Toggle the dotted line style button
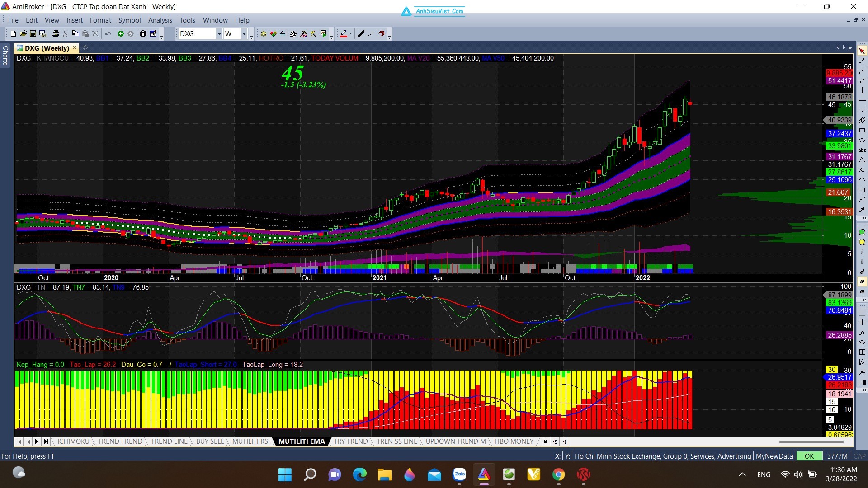 [x=371, y=33]
